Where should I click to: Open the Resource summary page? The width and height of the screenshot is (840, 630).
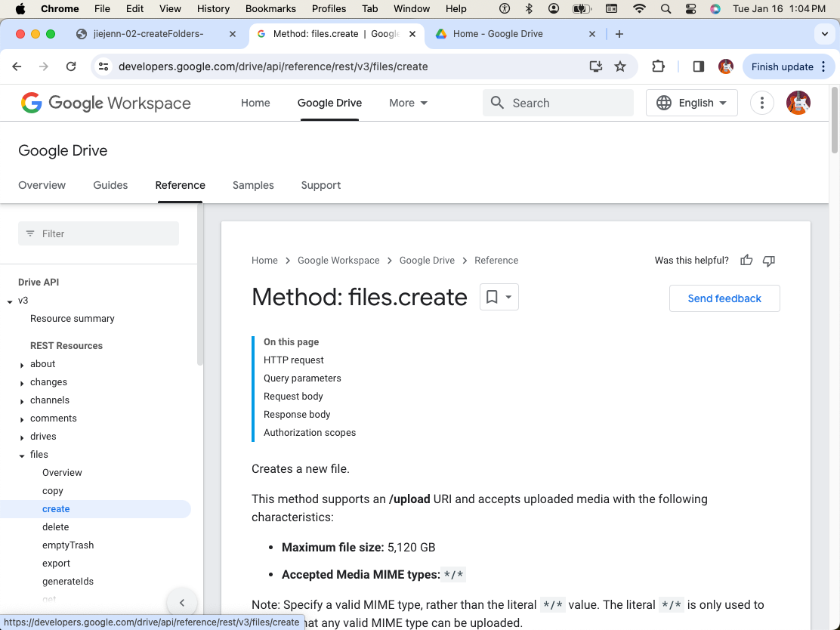pos(73,319)
